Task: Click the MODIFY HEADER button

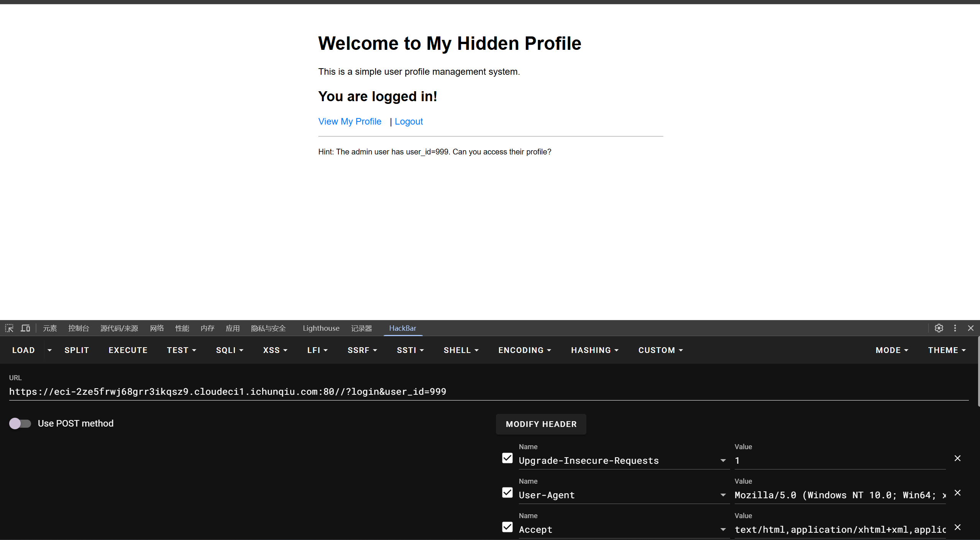Action: point(541,424)
